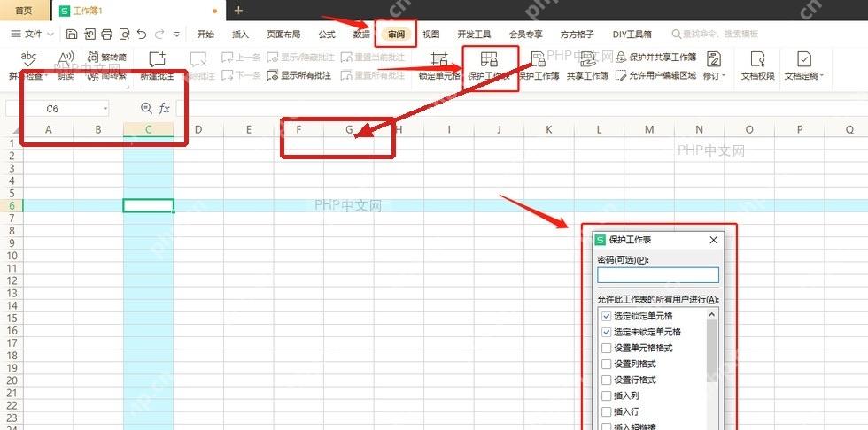
Task: Click the permissions list scrollbar thumb
Action: 712,350
